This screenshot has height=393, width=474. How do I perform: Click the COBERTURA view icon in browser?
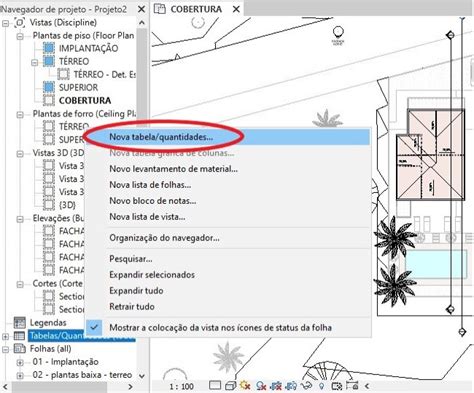tap(49, 100)
